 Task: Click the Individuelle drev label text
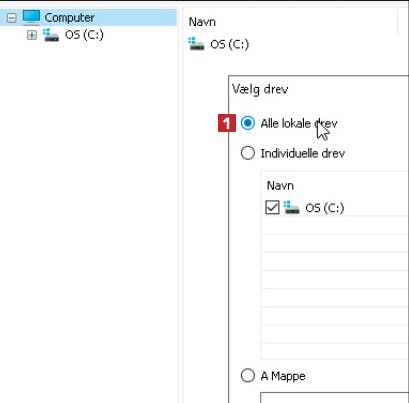click(x=303, y=153)
